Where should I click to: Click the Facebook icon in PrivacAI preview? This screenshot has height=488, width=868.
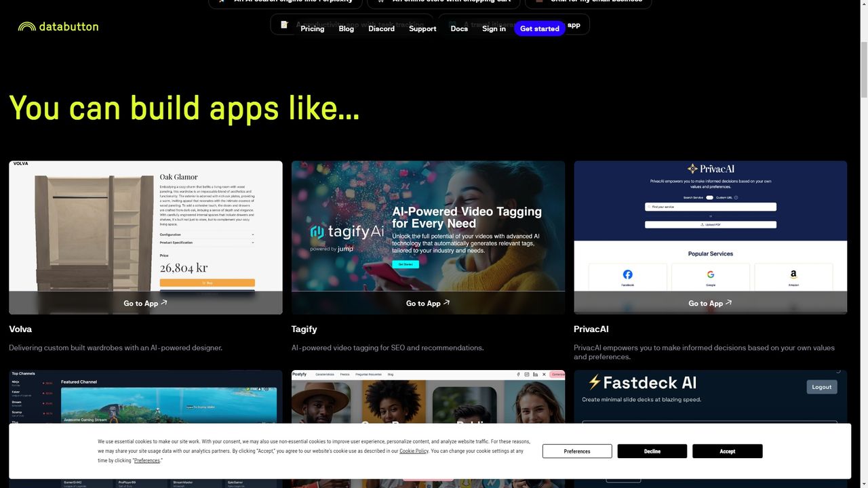627,274
